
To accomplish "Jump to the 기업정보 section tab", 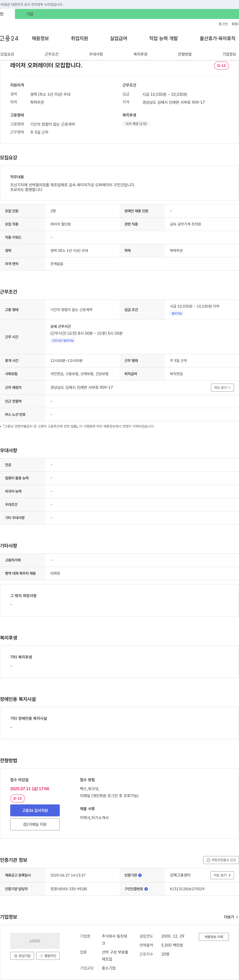I will [229, 54].
